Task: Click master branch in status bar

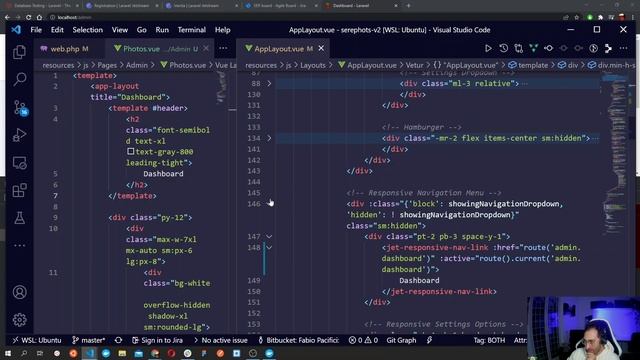Action: pyautogui.click(x=89, y=340)
